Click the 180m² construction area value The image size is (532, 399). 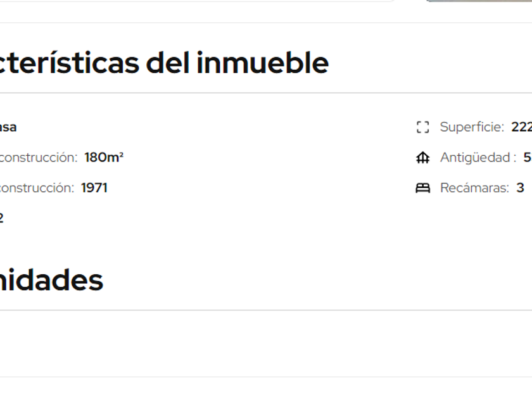104,158
